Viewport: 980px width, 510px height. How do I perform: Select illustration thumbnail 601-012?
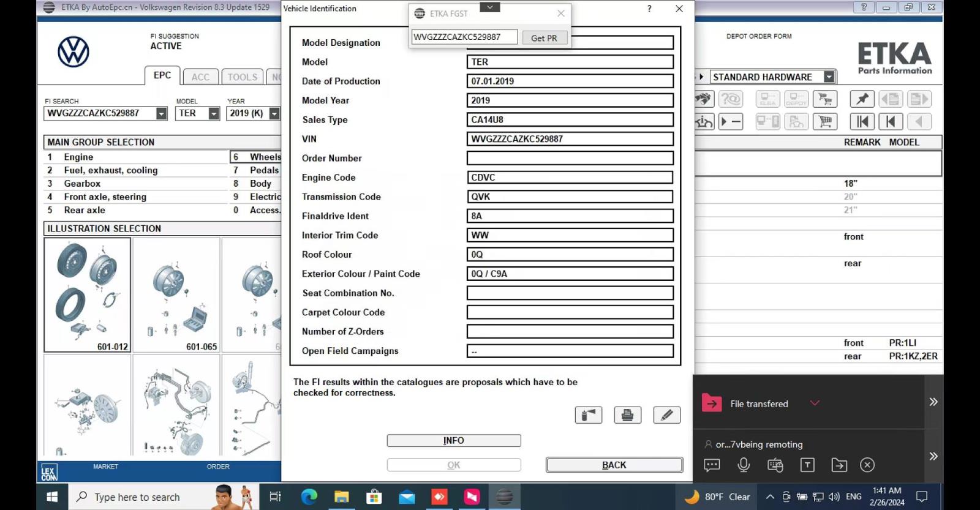[87, 294]
